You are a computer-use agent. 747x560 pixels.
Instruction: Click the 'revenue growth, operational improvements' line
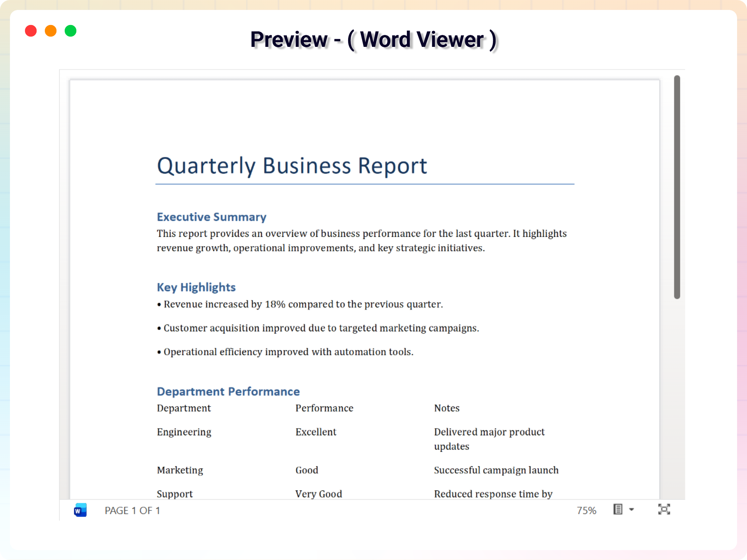coord(321,248)
